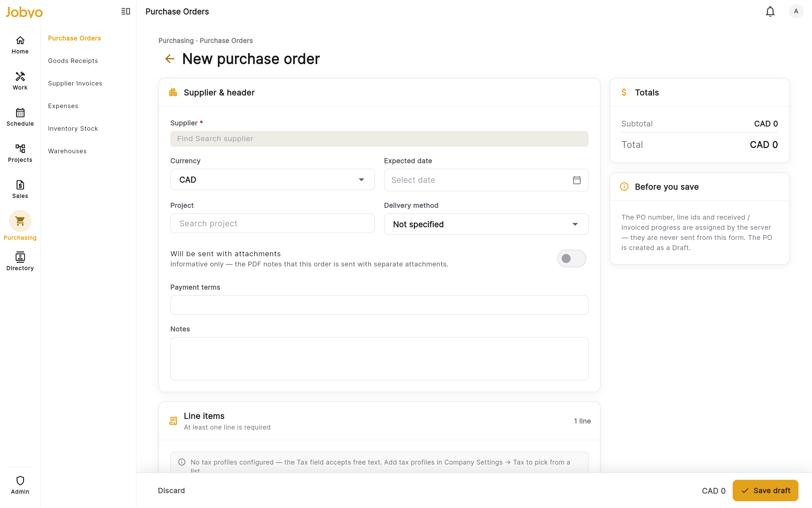Screen dimensions: 812x508
Task: Click the footer 'CAD 0' amount
Action: (714, 491)
